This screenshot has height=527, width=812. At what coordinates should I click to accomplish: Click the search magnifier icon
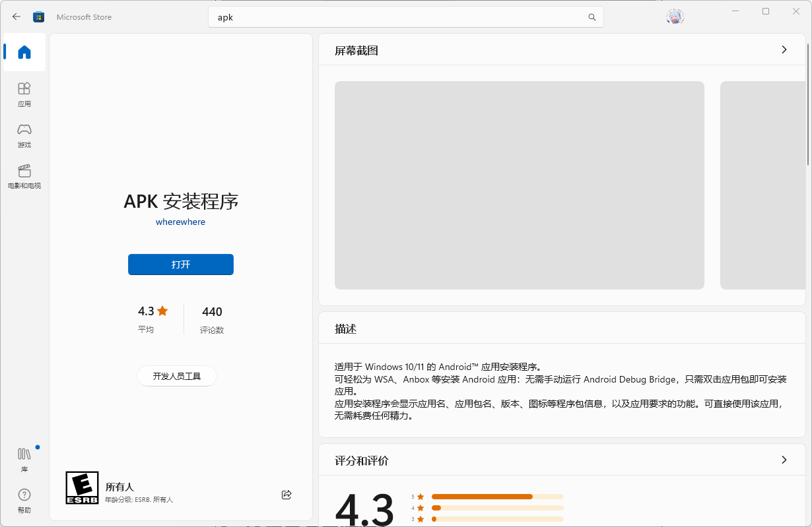coord(592,17)
